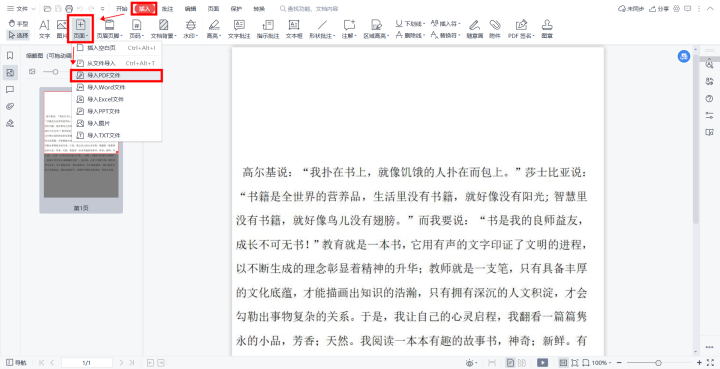720x369 pixels.
Task: Switch to the 开始 tab
Action: (122, 9)
